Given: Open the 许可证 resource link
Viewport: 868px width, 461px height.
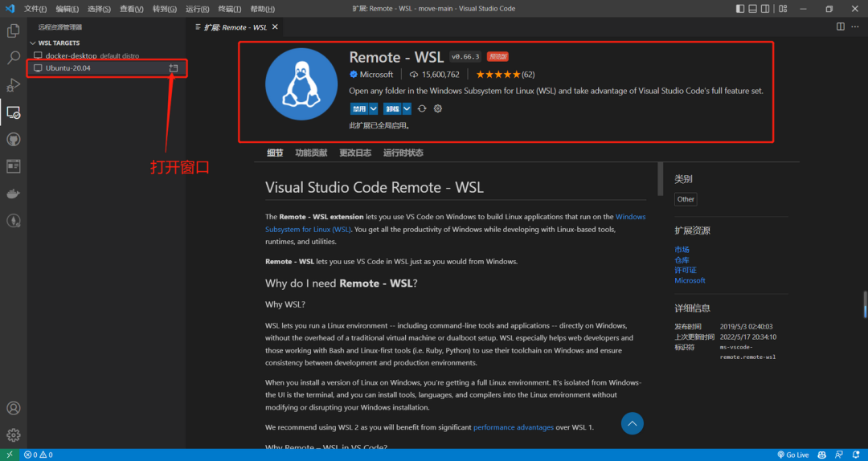Looking at the screenshot, I should pos(686,270).
